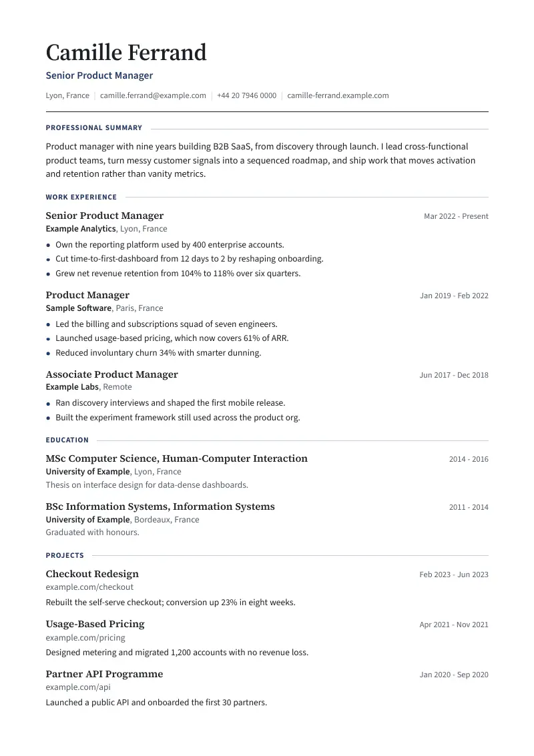The width and height of the screenshot is (534, 756).
Task: Select the Mar 2022 - Present date range
Action: [x=456, y=216]
